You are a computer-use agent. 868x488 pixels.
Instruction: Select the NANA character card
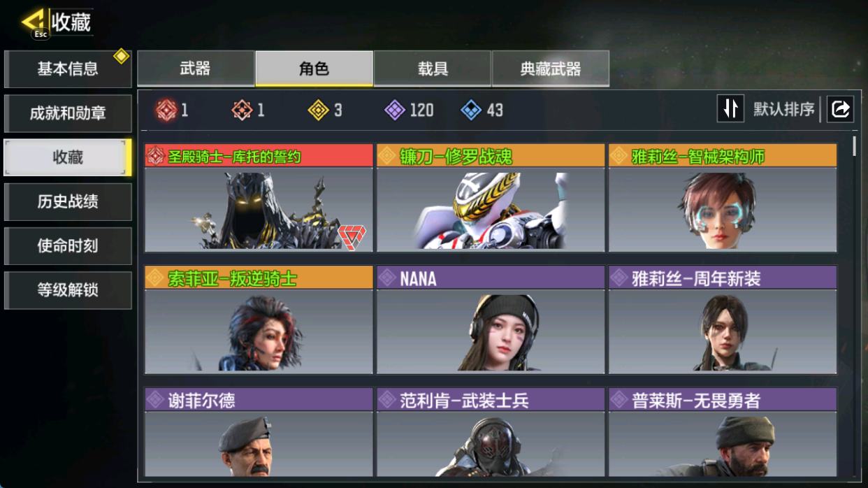click(x=491, y=320)
